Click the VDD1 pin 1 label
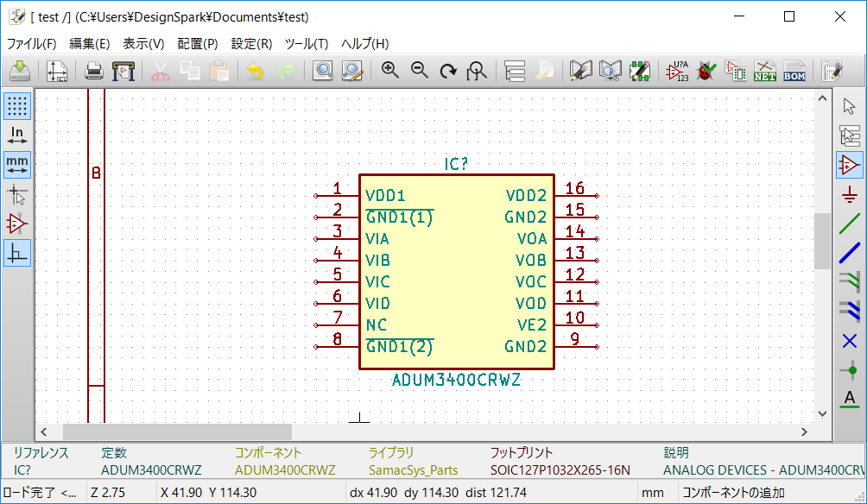 click(385, 195)
